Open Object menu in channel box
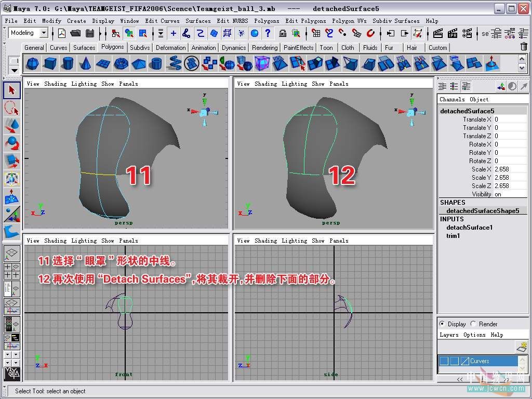The height and width of the screenshot is (399, 532). coord(479,99)
